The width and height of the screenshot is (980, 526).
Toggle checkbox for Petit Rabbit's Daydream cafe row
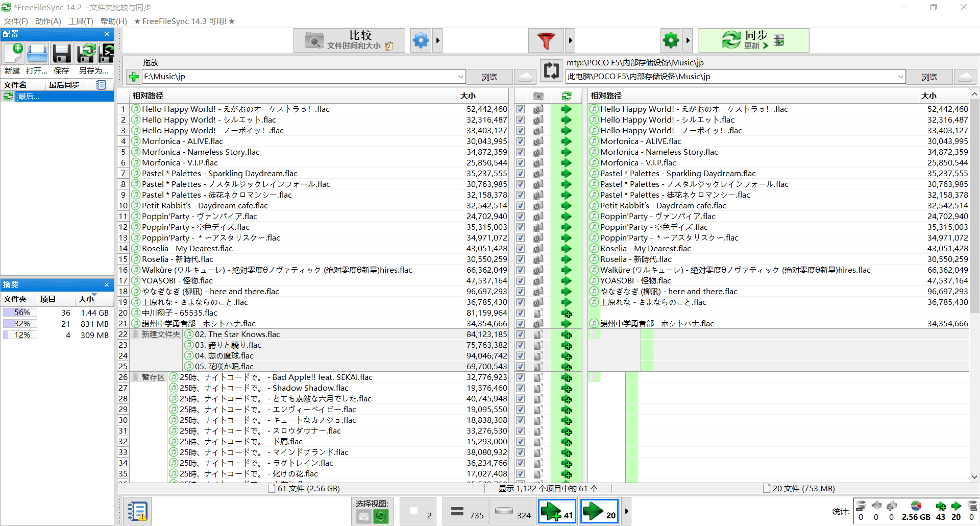(x=520, y=206)
